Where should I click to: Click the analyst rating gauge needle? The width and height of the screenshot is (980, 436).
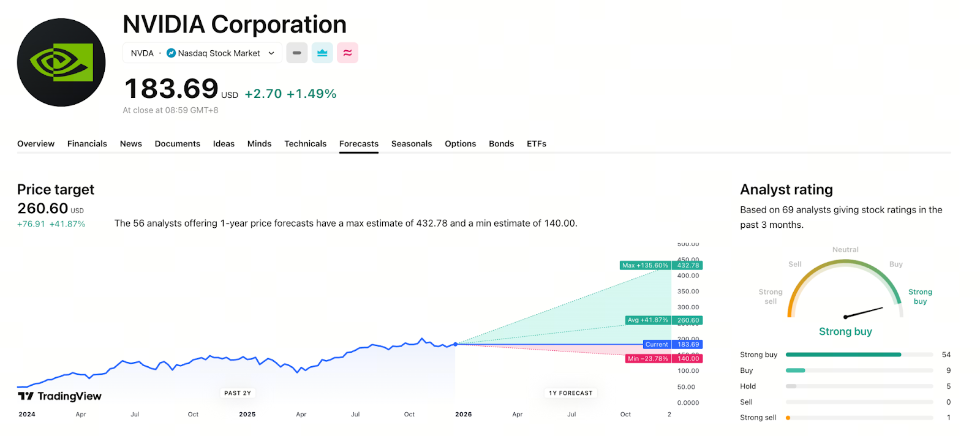coord(864,312)
